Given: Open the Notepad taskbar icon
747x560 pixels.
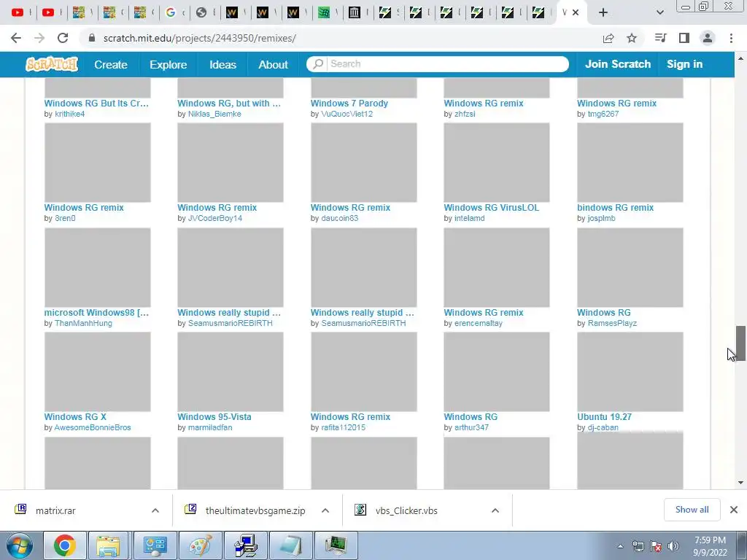Looking at the screenshot, I should click(291, 545).
